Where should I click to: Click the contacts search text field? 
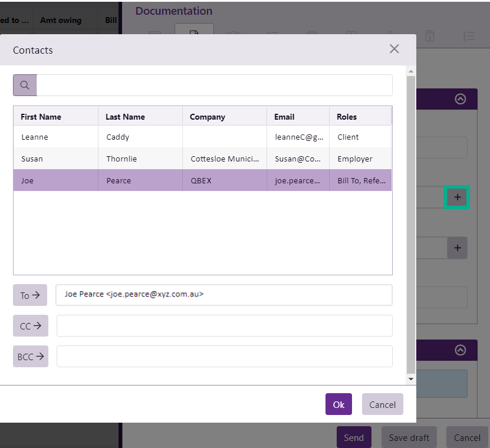(x=214, y=85)
